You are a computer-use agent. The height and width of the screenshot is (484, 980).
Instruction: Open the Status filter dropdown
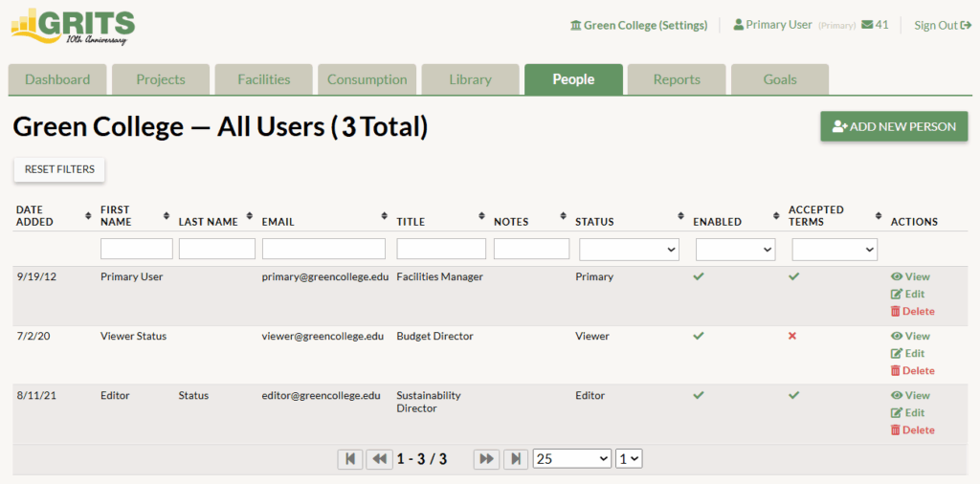629,250
